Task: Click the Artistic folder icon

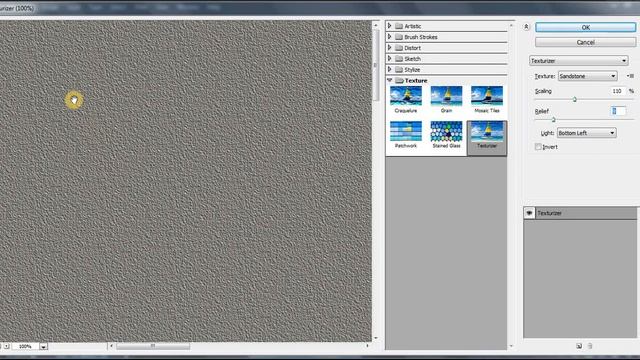Action: (x=399, y=26)
